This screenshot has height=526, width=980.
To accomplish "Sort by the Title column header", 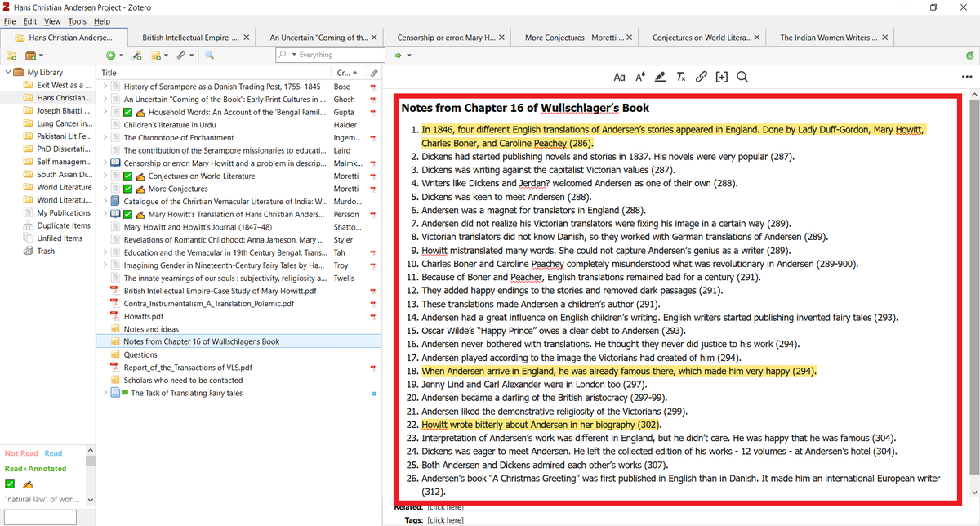I will [214, 73].
